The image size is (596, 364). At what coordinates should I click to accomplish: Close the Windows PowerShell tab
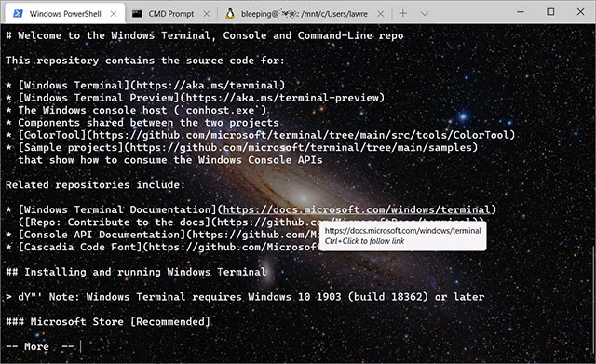pos(114,14)
